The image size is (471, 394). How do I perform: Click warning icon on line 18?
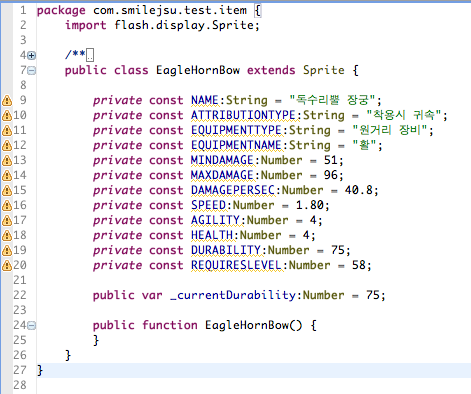7,235
